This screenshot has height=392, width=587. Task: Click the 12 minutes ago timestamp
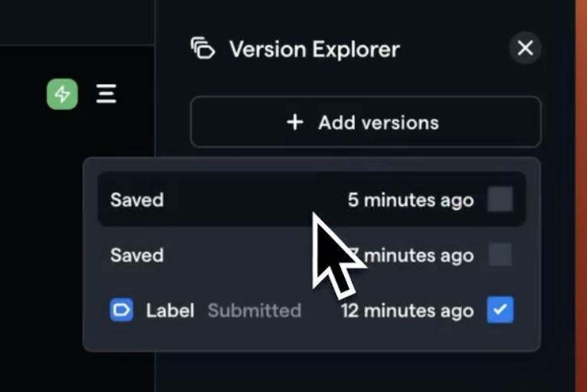tap(408, 311)
